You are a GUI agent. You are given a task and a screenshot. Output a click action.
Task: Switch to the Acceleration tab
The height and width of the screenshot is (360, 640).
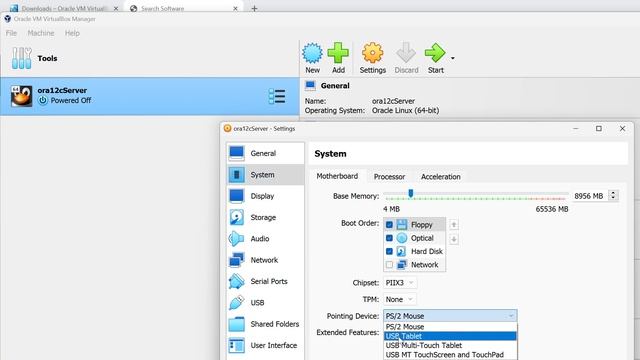click(440, 177)
